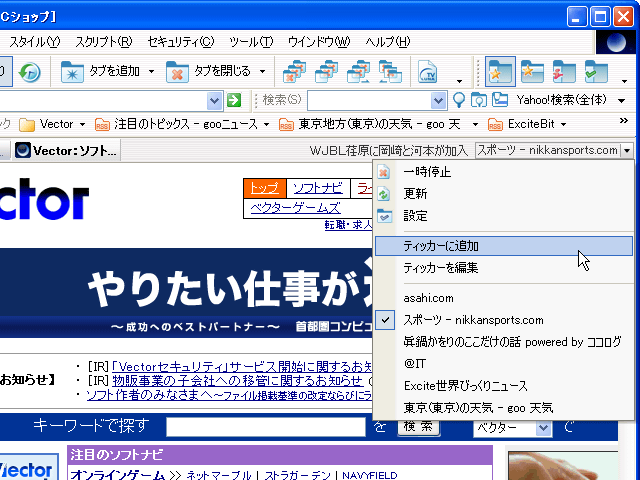Open the ソフトナビ link
The height and width of the screenshot is (480, 640).
click(x=318, y=188)
